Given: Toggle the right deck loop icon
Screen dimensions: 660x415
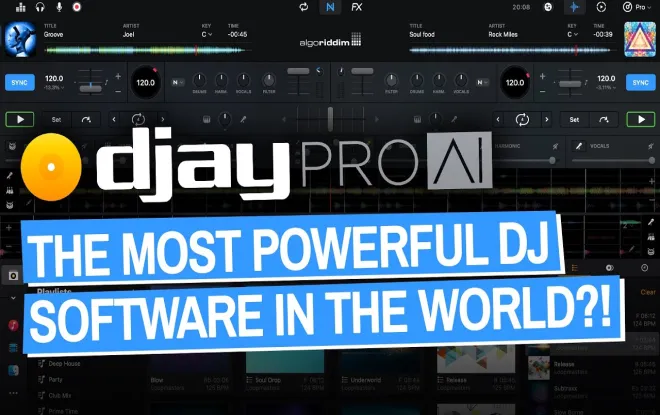Looking at the screenshot, I should click(x=522, y=120).
